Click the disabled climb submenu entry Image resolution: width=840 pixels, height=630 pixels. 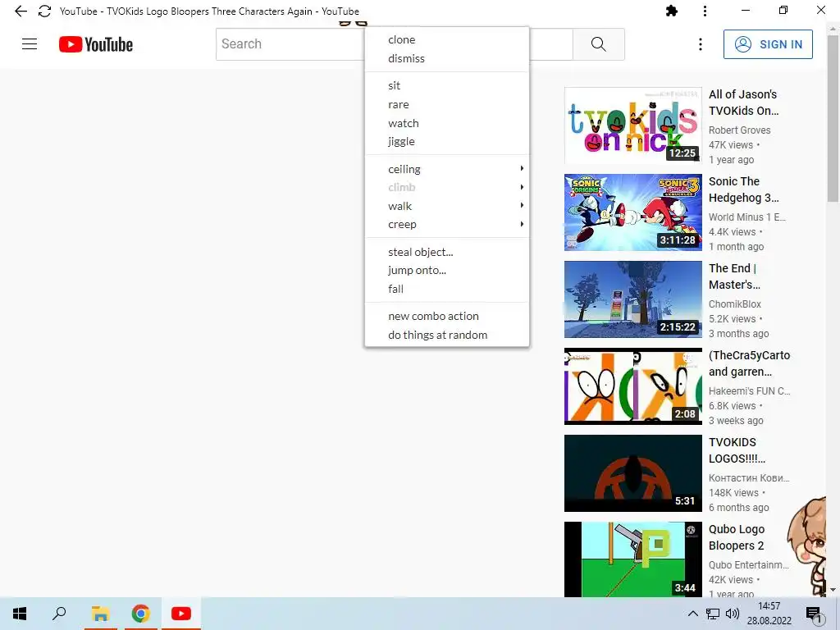447,188
